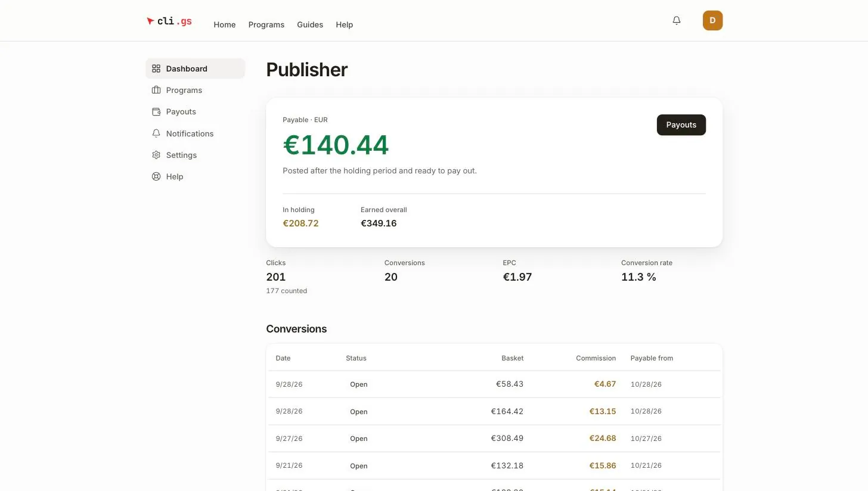
Task: Select Help in the top navigation
Action: pyautogui.click(x=345, y=24)
